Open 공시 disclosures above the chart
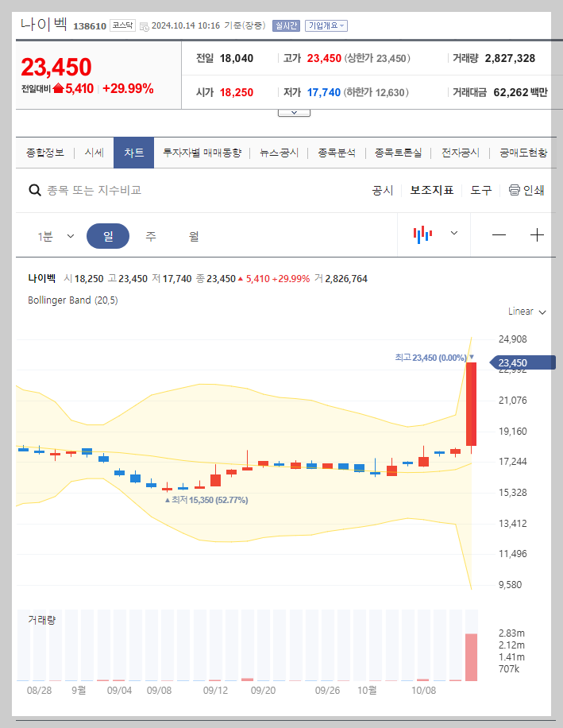 [382, 191]
